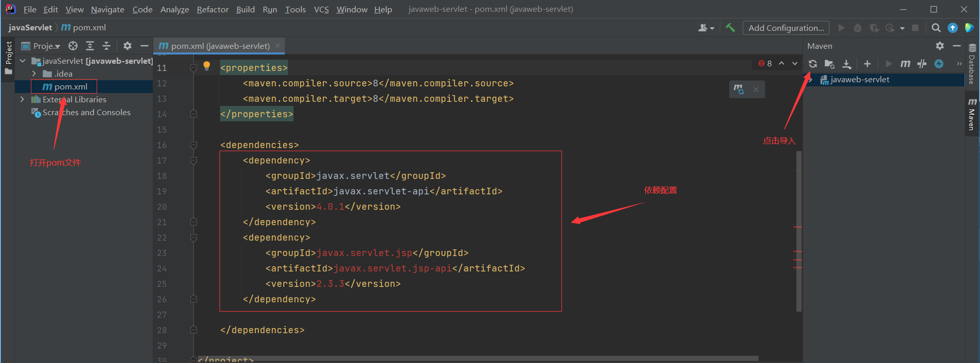Toggle Maven Offline Mode icon
980x363 pixels.
coord(922,64)
